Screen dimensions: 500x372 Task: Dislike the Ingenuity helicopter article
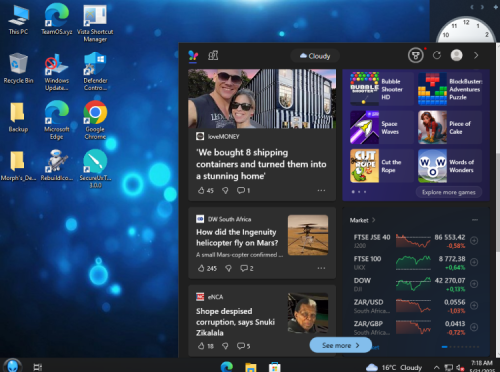tap(228, 268)
